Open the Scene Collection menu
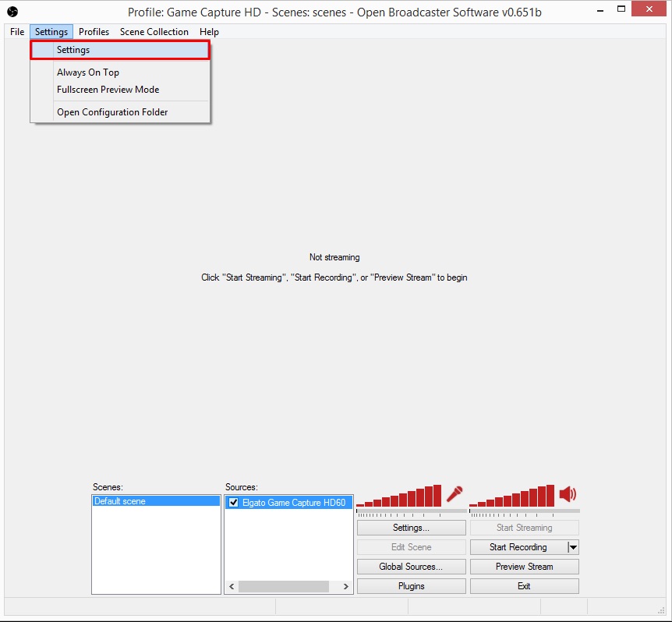This screenshot has width=672, height=622. [x=154, y=32]
